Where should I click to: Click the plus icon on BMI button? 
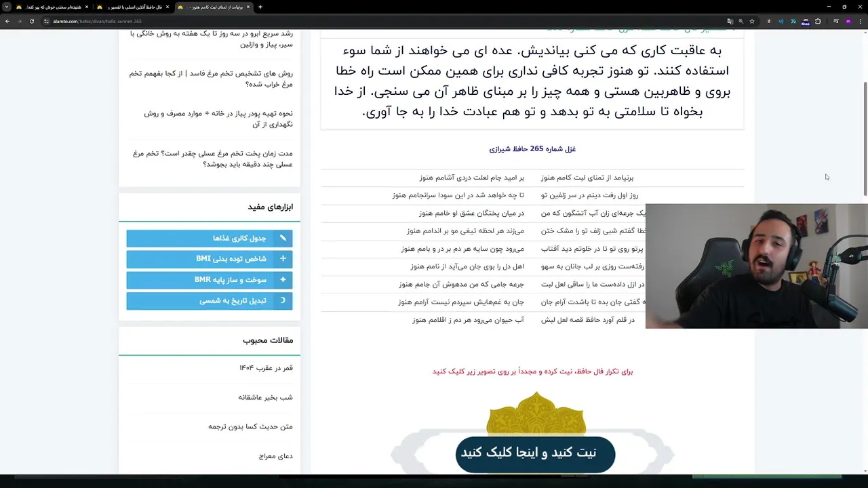tap(283, 258)
